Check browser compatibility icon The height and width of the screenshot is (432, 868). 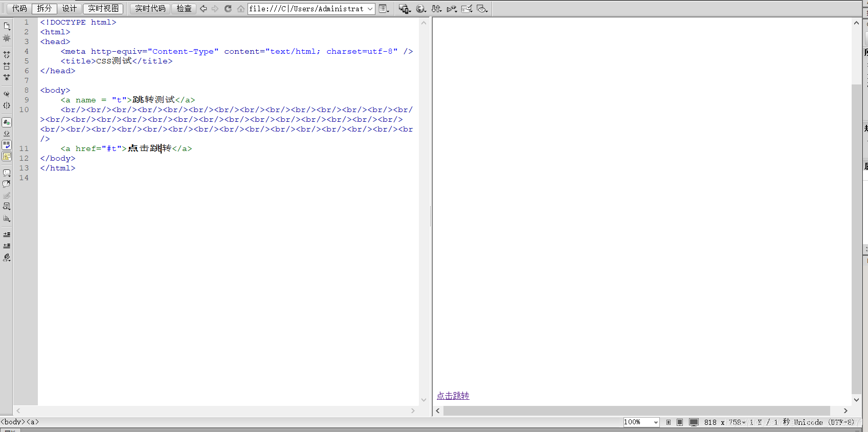pos(466,9)
